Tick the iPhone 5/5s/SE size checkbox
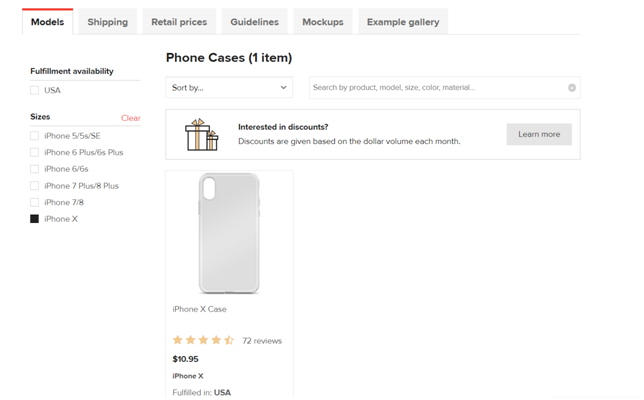This screenshot has height=400, width=644. [35, 136]
